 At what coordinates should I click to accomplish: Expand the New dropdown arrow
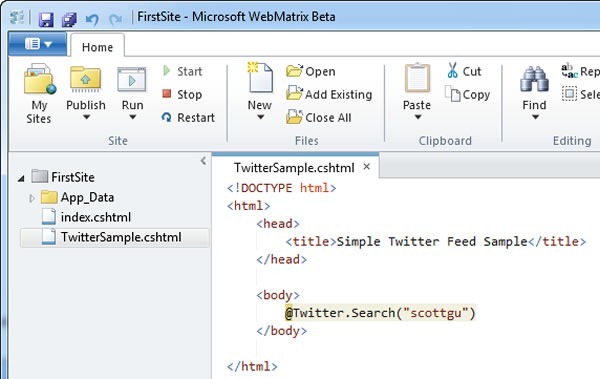(260, 118)
